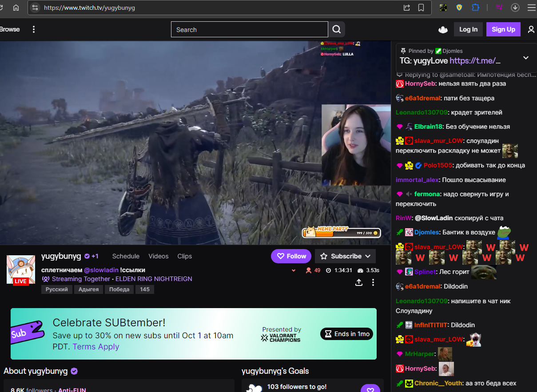Click the viewer count icon showing 49
537x392 pixels.
click(308, 270)
